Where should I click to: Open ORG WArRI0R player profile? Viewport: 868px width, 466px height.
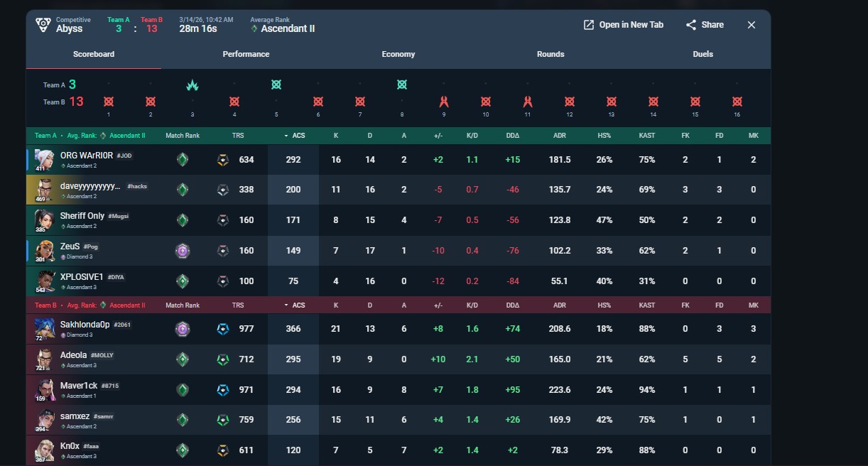click(x=87, y=156)
